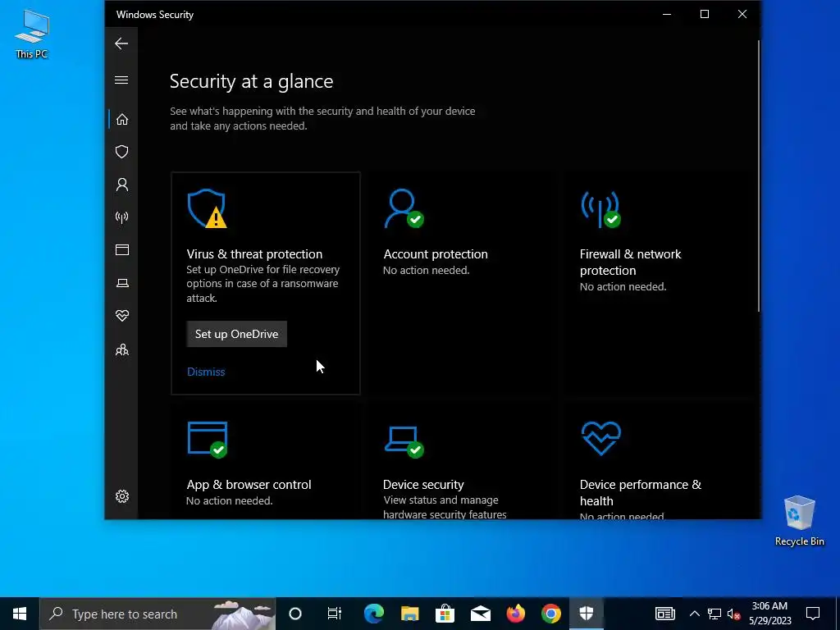Open the hamburger navigation menu

pyautogui.click(x=121, y=80)
